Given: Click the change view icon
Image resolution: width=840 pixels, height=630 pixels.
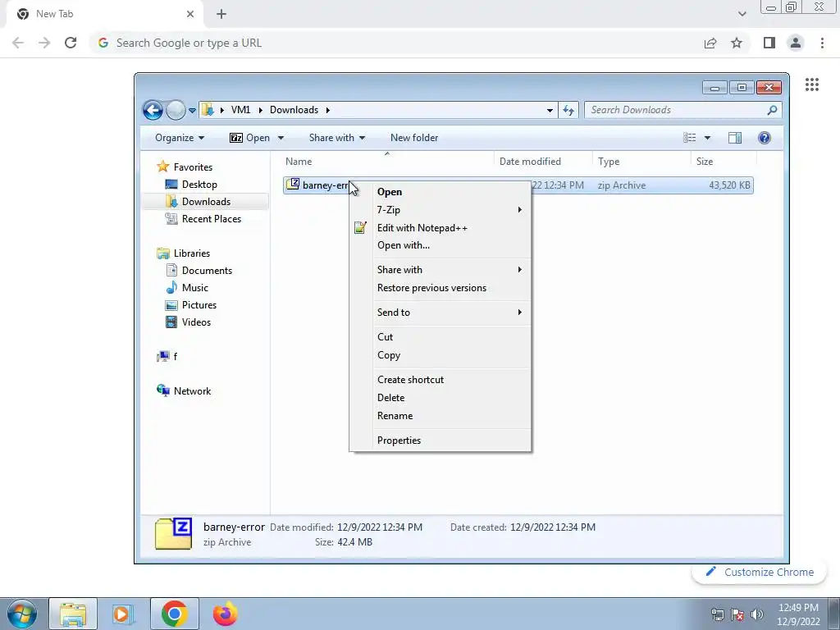Looking at the screenshot, I should [689, 138].
